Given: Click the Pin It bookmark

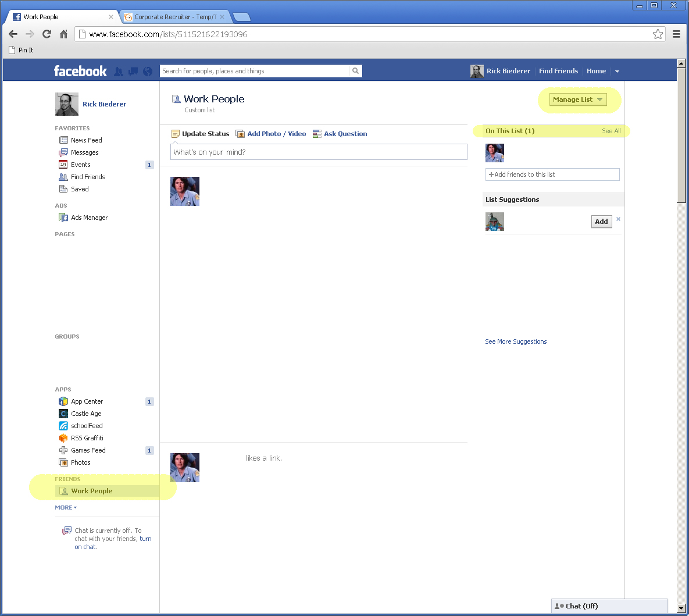Looking at the screenshot, I should [x=21, y=50].
